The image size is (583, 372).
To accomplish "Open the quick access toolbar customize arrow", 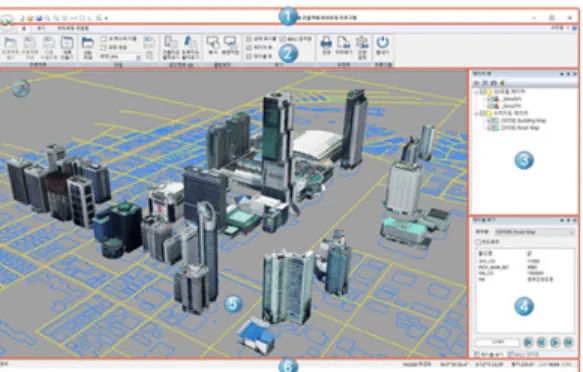I will pyautogui.click(x=106, y=18).
